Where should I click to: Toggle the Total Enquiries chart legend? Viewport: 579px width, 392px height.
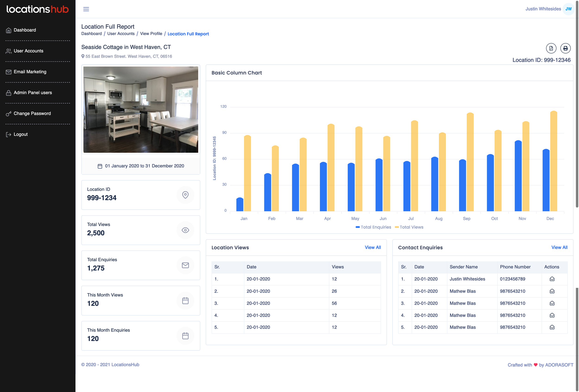(373, 227)
